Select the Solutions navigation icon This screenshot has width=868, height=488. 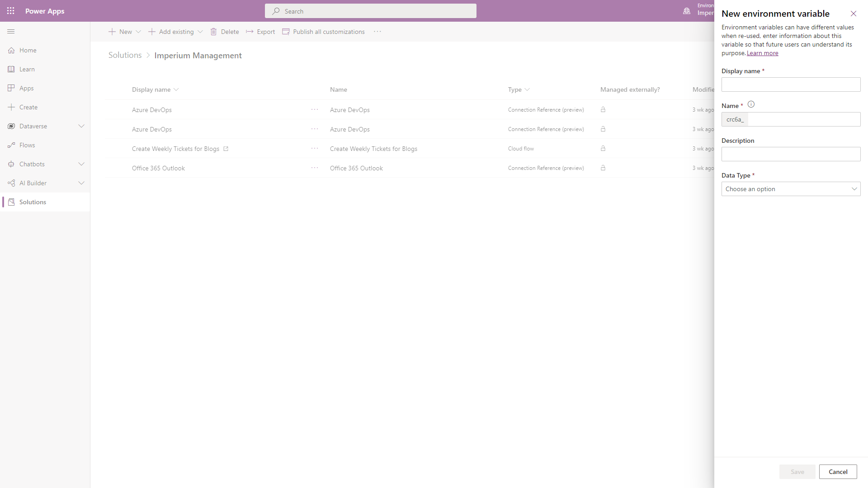click(x=11, y=202)
